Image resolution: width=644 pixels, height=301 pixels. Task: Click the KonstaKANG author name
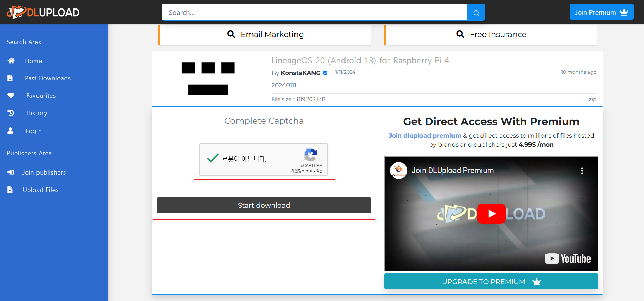coord(301,73)
